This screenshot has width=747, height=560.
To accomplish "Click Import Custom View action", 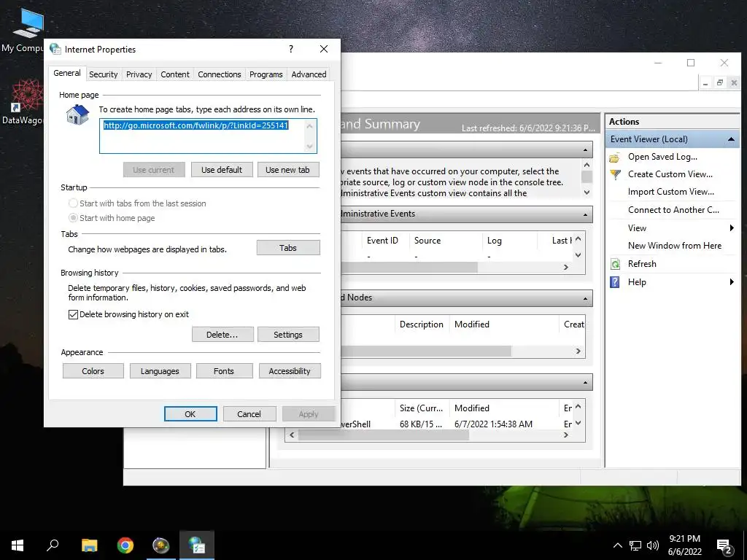I will pyautogui.click(x=671, y=192).
